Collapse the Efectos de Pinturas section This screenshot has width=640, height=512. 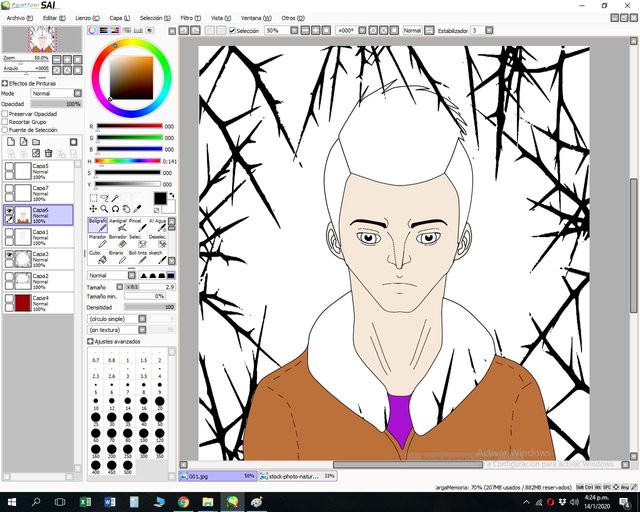point(4,83)
